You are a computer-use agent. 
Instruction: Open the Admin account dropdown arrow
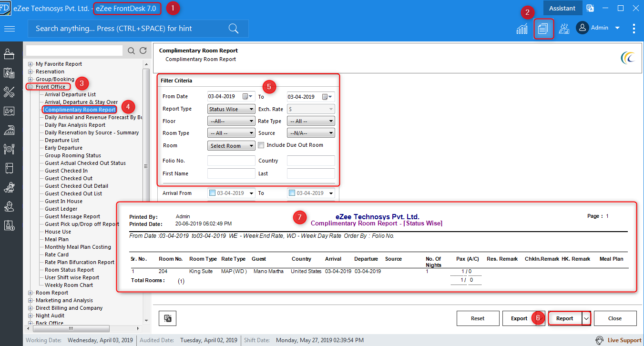(x=617, y=28)
